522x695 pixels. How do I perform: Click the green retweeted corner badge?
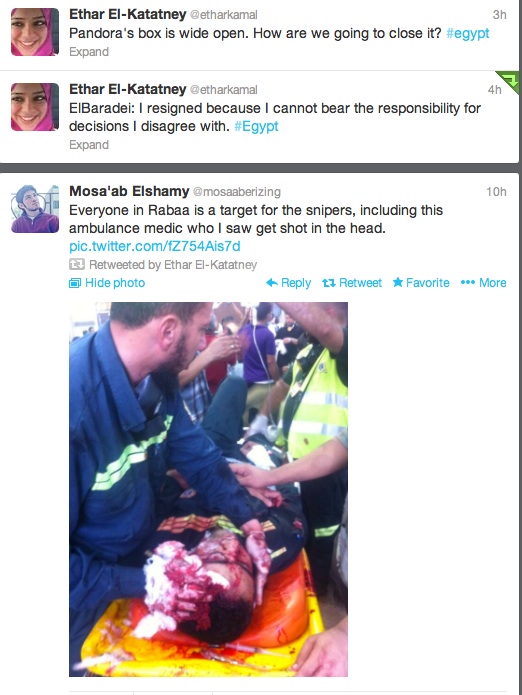coord(510,80)
